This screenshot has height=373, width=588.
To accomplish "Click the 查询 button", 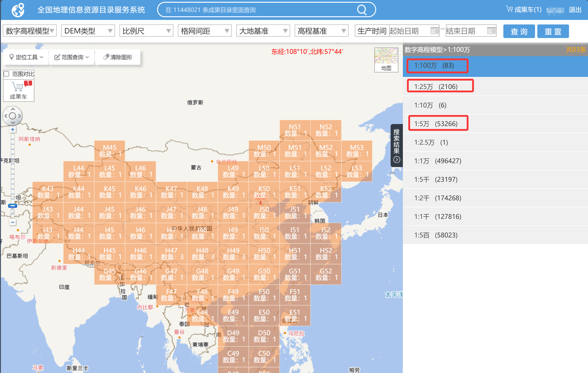I will [519, 31].
